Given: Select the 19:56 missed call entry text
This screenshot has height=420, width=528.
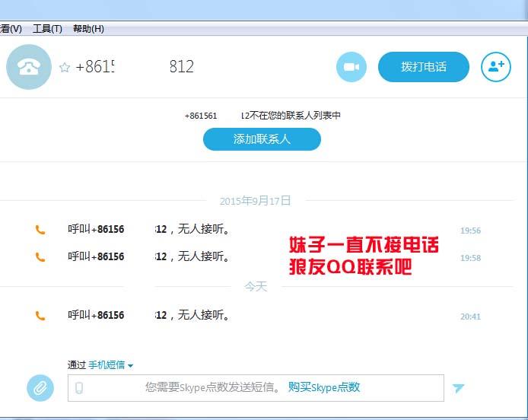Looking at the screenshot, I should (149, 229).
